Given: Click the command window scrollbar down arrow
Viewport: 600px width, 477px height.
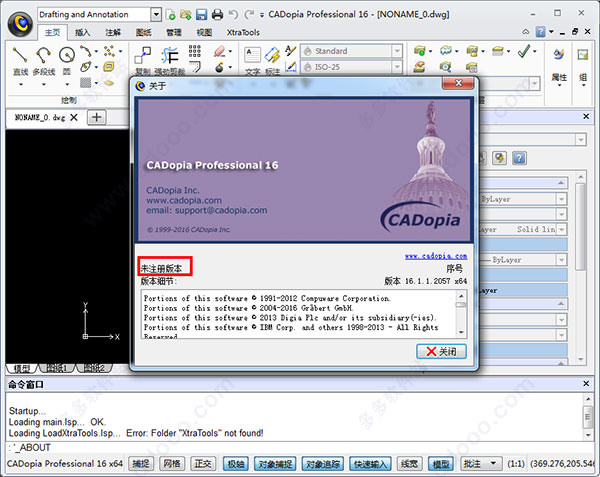Looking at the screenshot, I should pos(588,435).
